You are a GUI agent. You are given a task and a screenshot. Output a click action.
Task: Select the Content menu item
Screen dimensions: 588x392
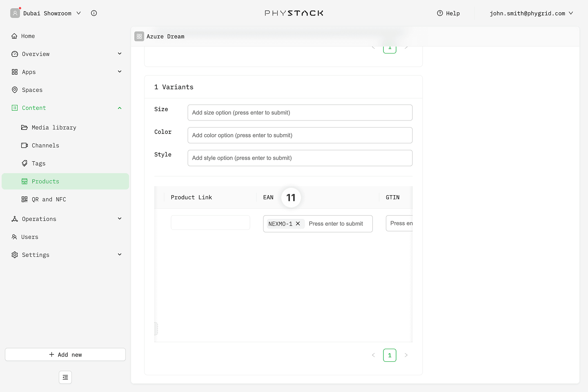65,108
